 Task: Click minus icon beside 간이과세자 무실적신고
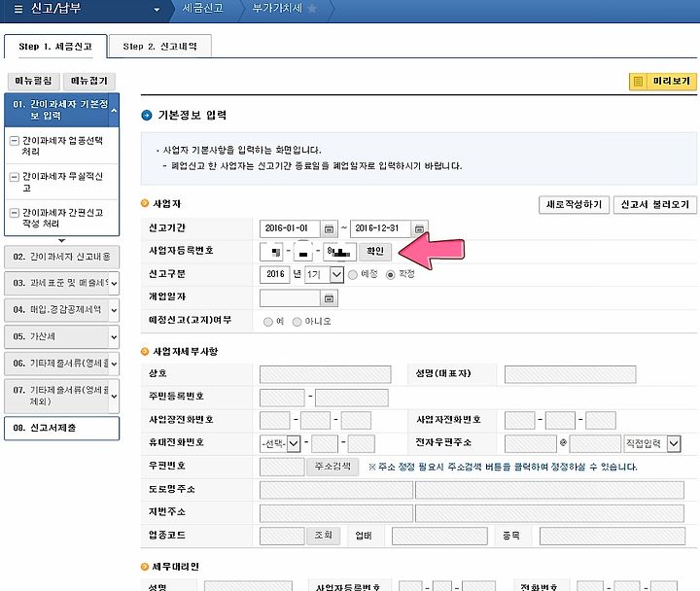[x=15, y=177]
